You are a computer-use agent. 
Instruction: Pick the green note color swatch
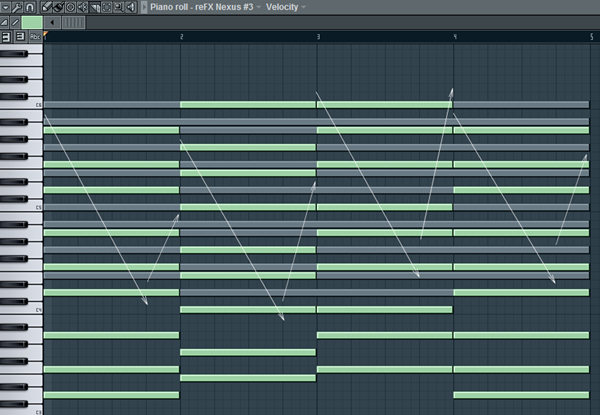click(32, 23)
